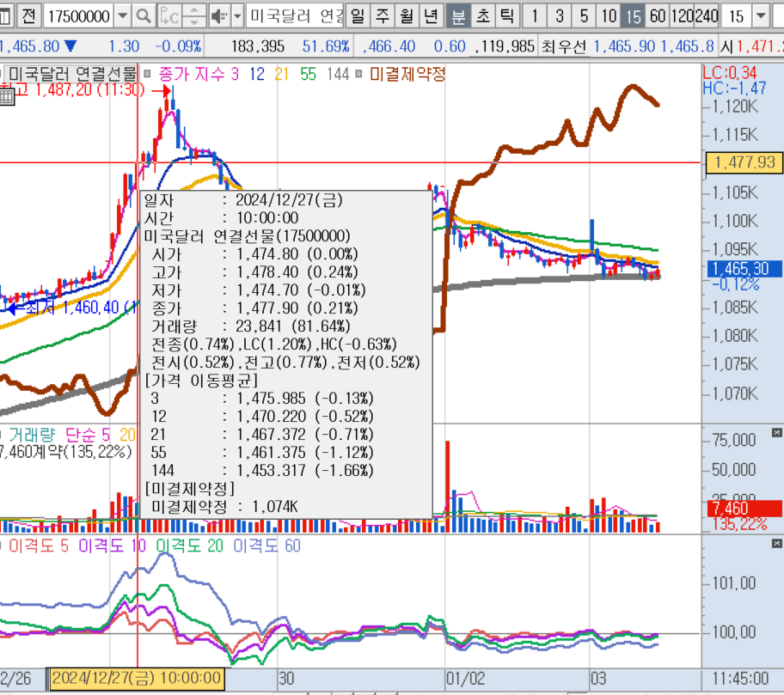Click the grid icon at chart's top-left
Screen dimensions: 784x695
(7, 96)
